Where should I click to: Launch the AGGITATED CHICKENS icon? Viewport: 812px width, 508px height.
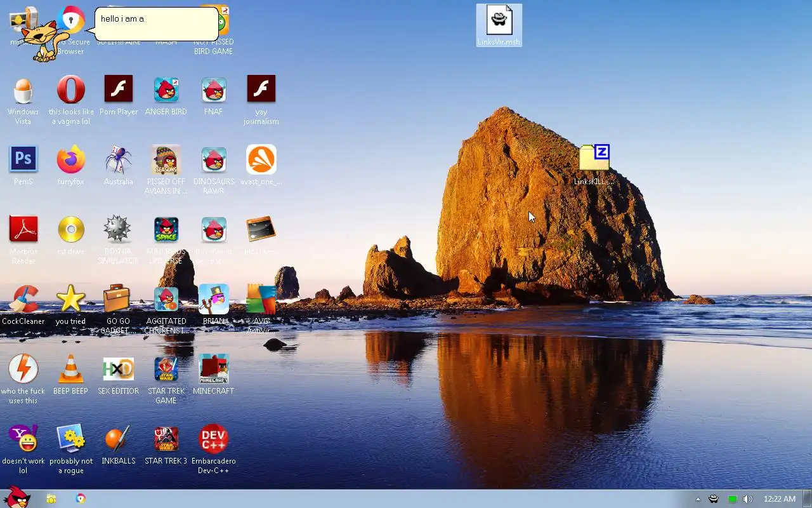pyautogui.click(x=166, y=299)
